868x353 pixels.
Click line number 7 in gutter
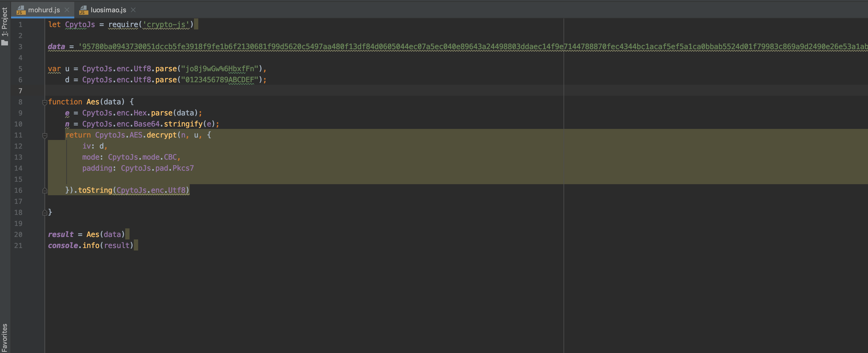click(x=20, y=91)
